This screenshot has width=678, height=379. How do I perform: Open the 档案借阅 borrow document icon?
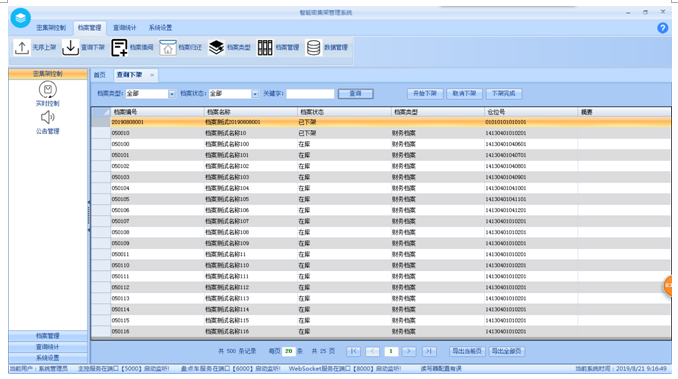(119, 48)
